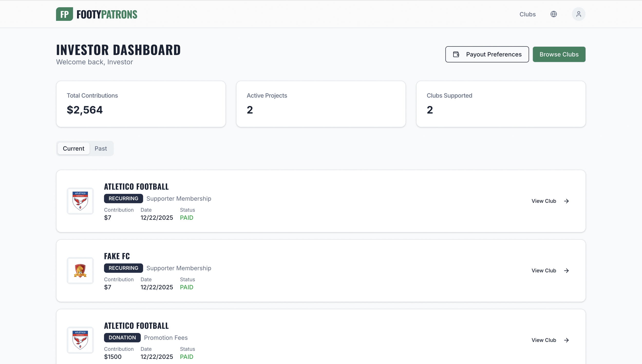Open Payout Preferences
642x364 pixels.
pos(487,54)
